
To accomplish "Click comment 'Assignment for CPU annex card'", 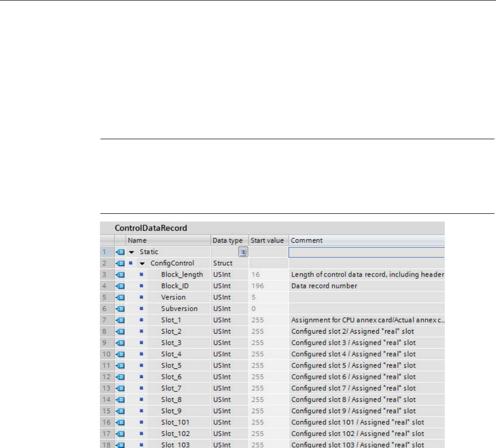I will coord(368,320).
